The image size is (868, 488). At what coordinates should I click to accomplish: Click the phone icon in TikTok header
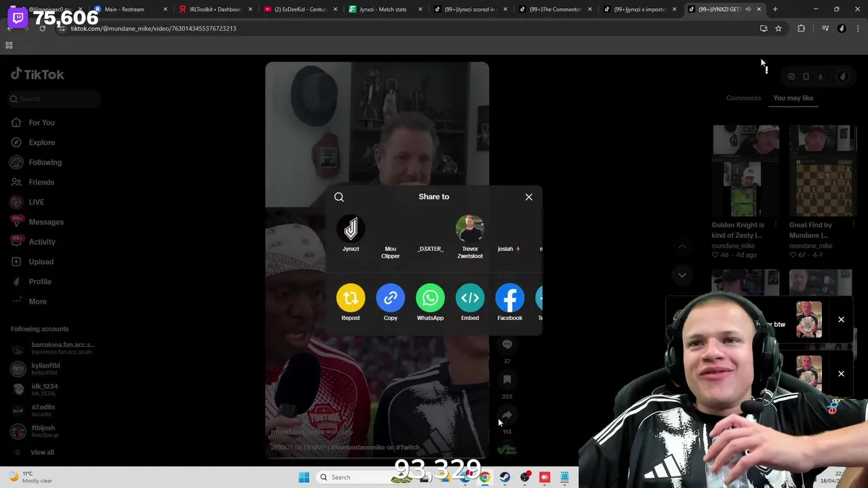tap(806, 77)
